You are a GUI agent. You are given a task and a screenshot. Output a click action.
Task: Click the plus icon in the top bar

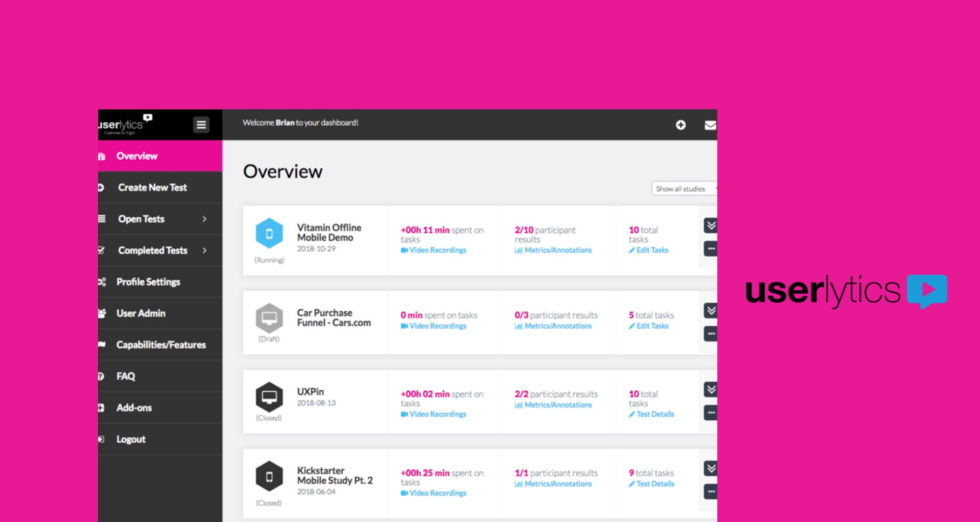point(680,125)
